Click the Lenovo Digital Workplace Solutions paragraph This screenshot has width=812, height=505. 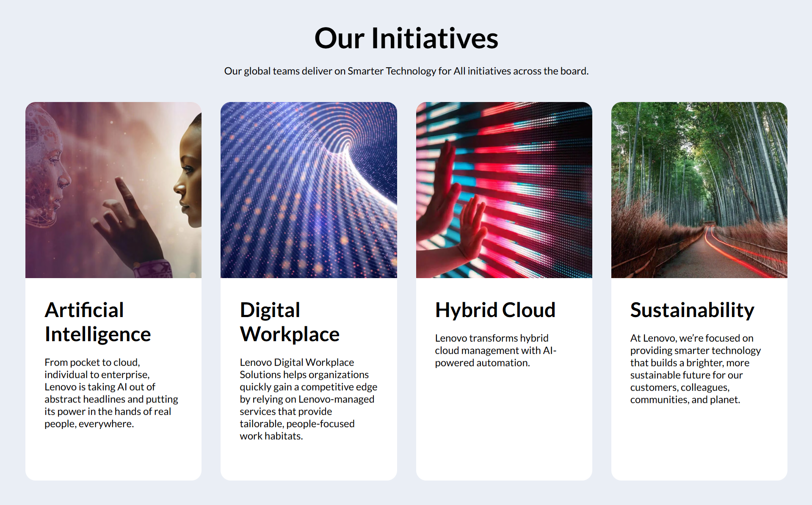(308, 399)
